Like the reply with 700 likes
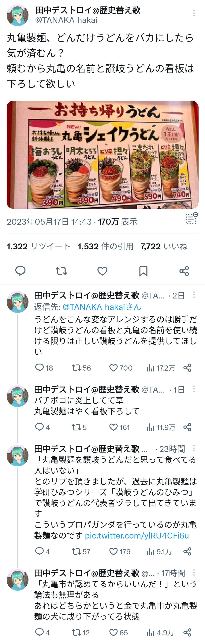The width and height of the screenshot is (205, 644). 121,368
